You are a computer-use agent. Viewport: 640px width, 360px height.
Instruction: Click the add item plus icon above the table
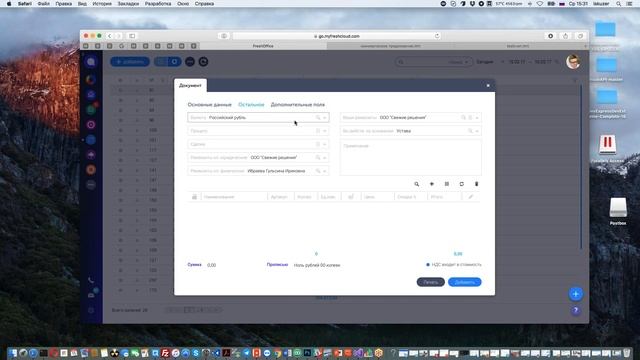tap(431, 184)
